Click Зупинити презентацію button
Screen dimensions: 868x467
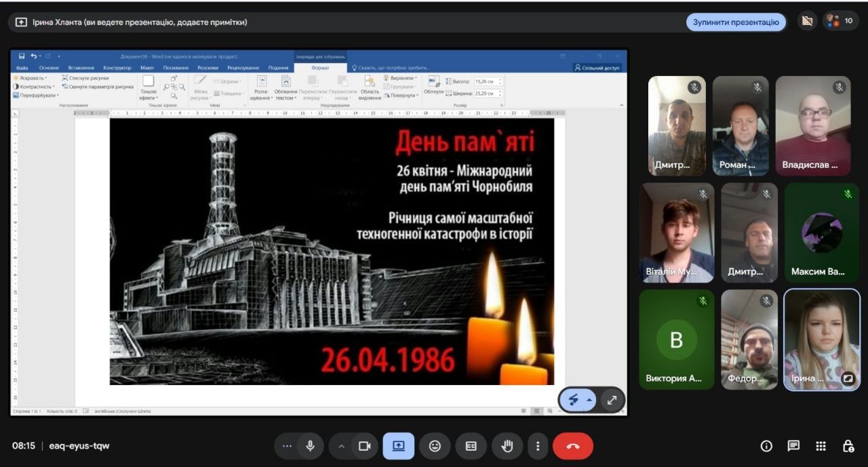(736, 22)
